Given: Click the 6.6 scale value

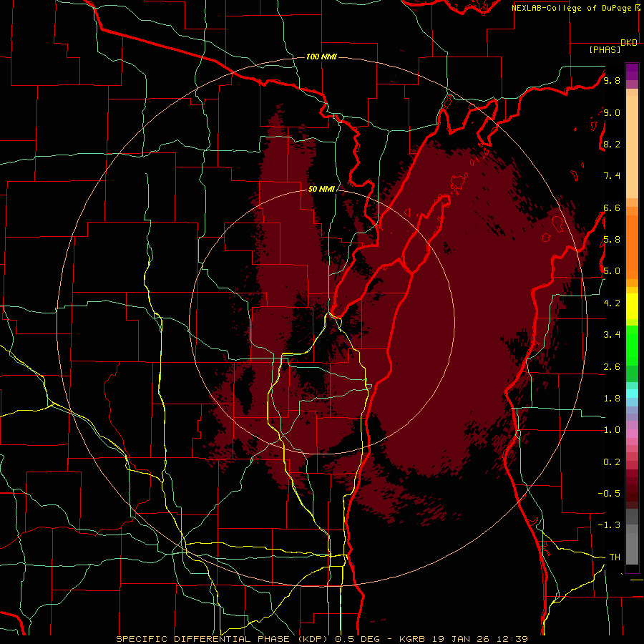Looking at the screenshot, I should pos(612,208).
